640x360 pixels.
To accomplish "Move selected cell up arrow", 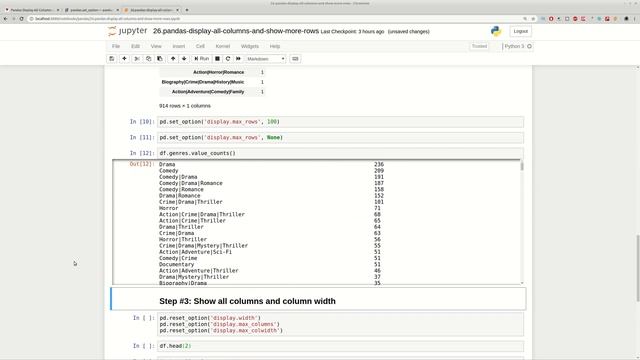I will coord(173,59).
